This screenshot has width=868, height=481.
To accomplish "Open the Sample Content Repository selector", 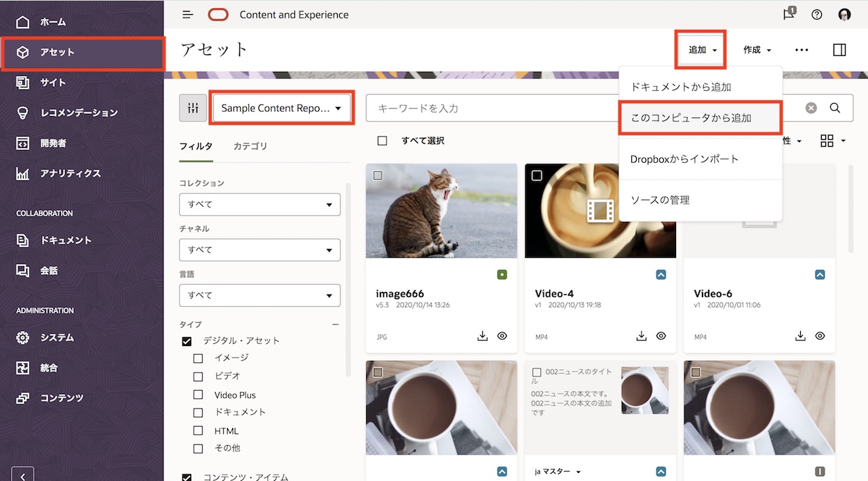I will (281, 107).
